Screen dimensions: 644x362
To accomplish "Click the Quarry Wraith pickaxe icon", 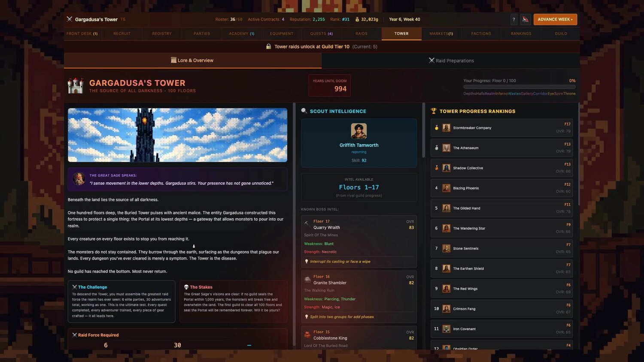I will [307, 223].
